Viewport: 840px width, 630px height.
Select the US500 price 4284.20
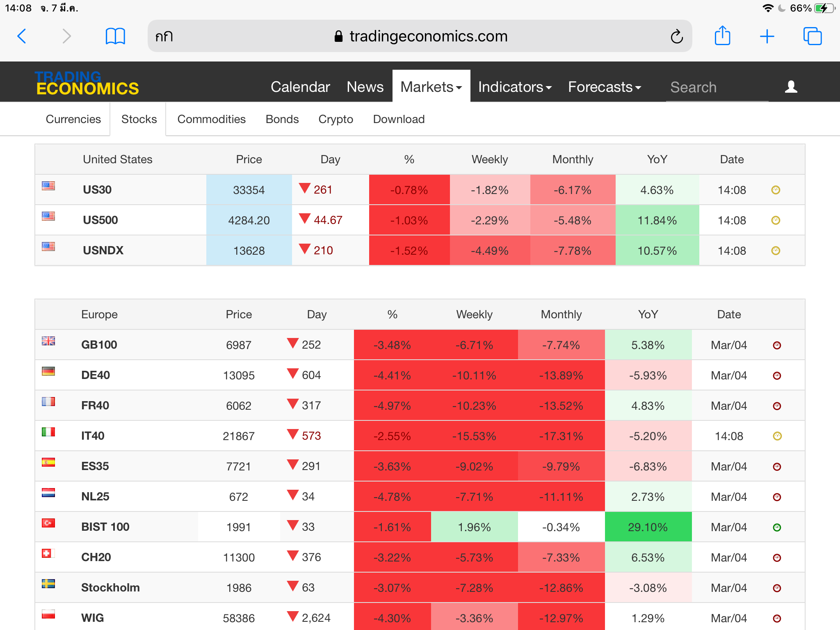click(249, 220)
